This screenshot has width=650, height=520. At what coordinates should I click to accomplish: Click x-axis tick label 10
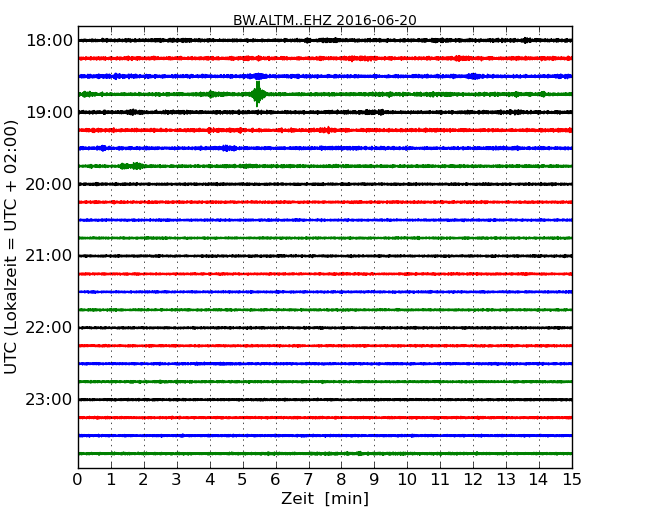click(407, 480)
